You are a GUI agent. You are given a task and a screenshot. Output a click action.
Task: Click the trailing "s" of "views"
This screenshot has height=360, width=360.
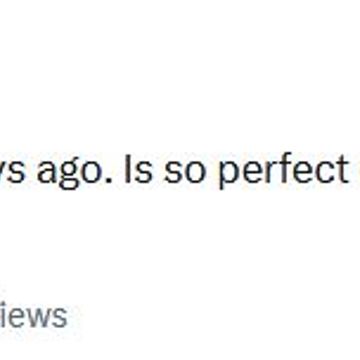tap(58, 318)
